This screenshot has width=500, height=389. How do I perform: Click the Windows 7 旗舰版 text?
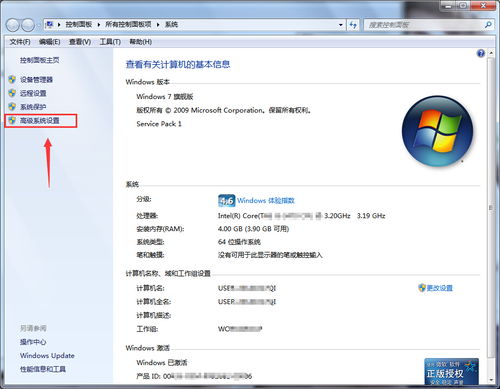coord(165,97)
